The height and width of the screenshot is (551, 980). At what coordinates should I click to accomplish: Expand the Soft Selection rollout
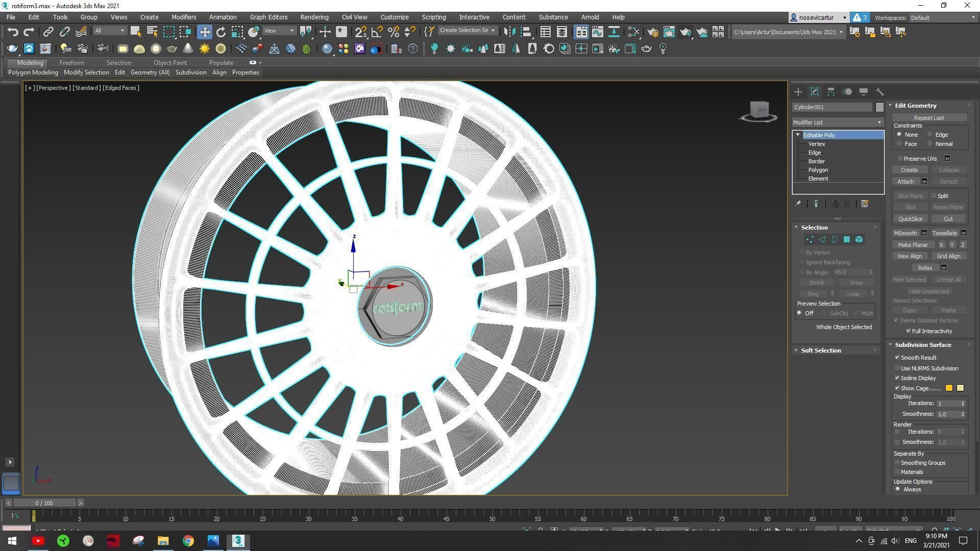tap(796, 350)
